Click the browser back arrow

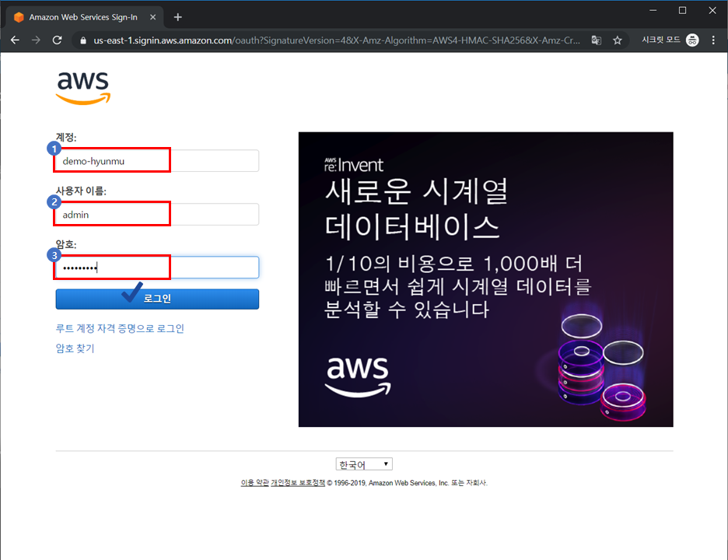pyautogui.click(x=15, y=40)
